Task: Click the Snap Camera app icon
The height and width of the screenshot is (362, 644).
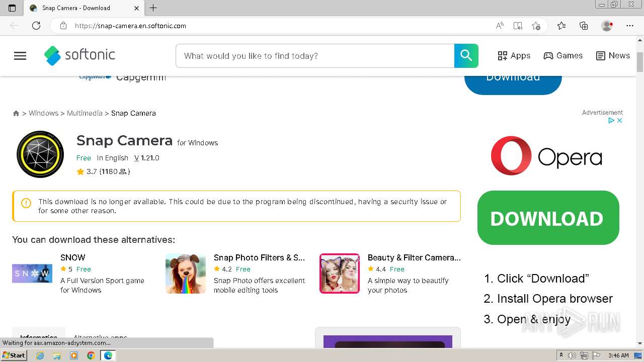Action: 40,154
